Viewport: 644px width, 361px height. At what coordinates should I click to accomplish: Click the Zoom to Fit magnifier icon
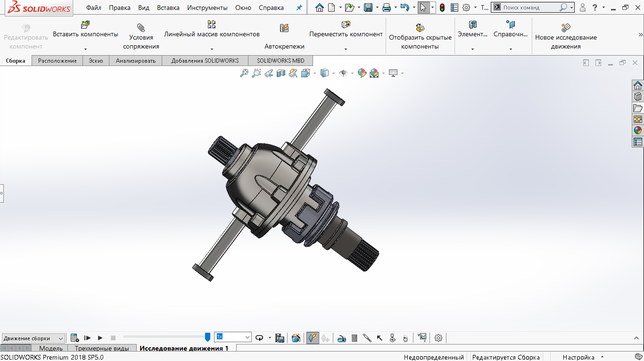tap(244, 73)
